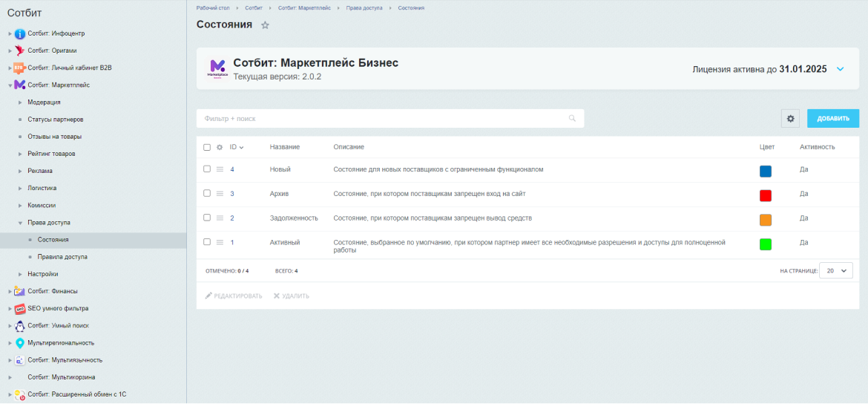Sort by ID column header
The height and width of the screenshot is (404, 868).
[237, 147]
